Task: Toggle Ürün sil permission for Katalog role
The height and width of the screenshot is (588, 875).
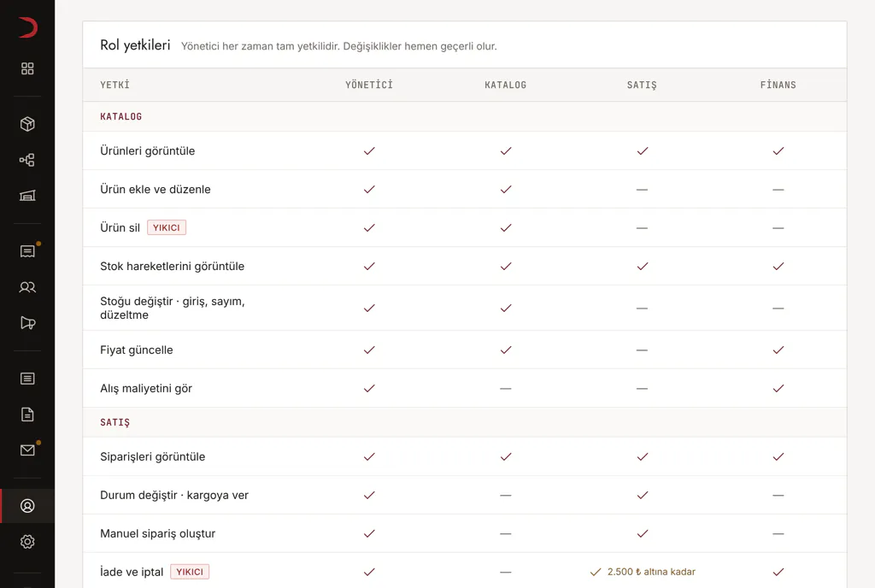Action: [506, 227]
